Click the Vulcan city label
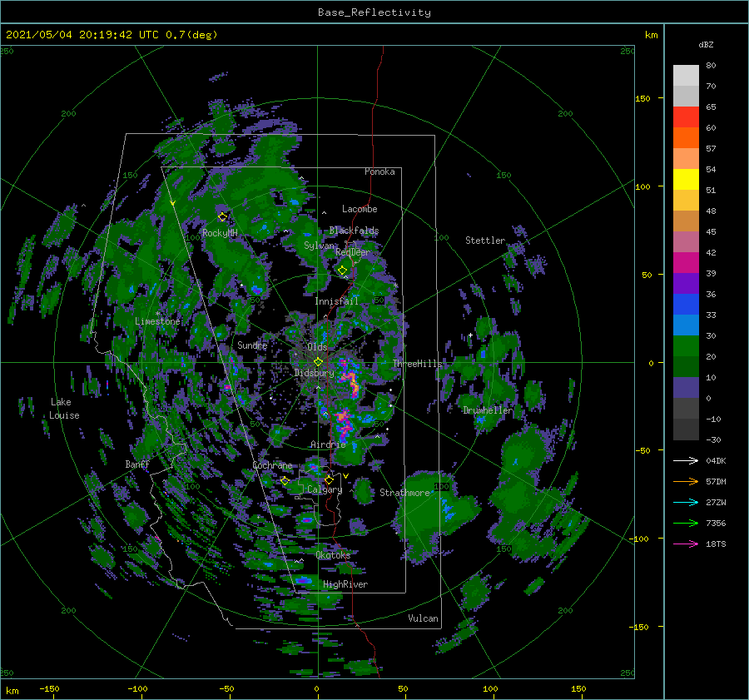 423,618
